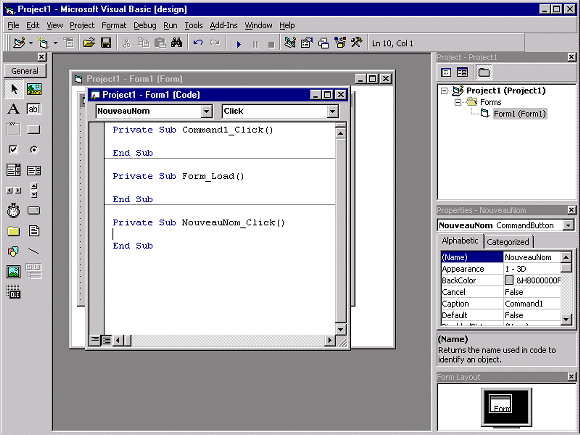Open the NouveauNom object dropdown
This screenshot has width=580, height=435.
click(x=206, y=111)
